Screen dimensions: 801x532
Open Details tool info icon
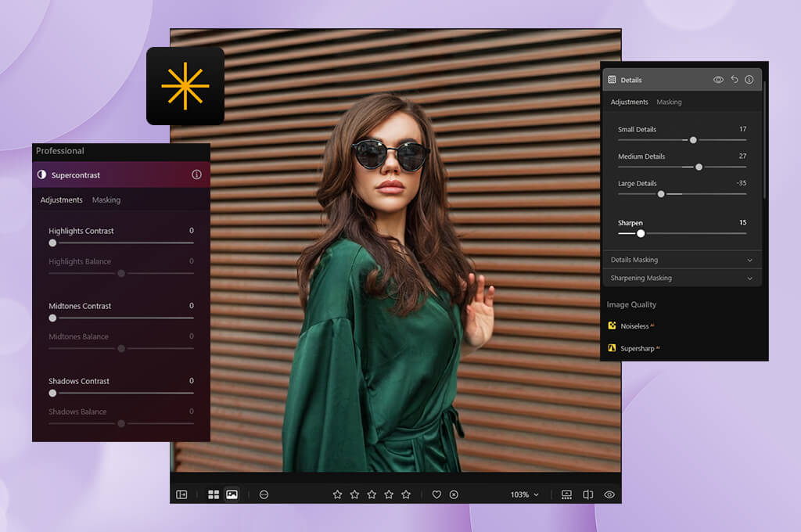749,79
